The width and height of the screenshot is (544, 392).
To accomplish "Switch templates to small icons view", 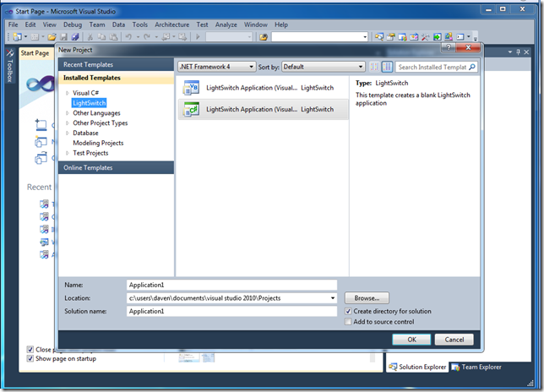I will (374, 67).
